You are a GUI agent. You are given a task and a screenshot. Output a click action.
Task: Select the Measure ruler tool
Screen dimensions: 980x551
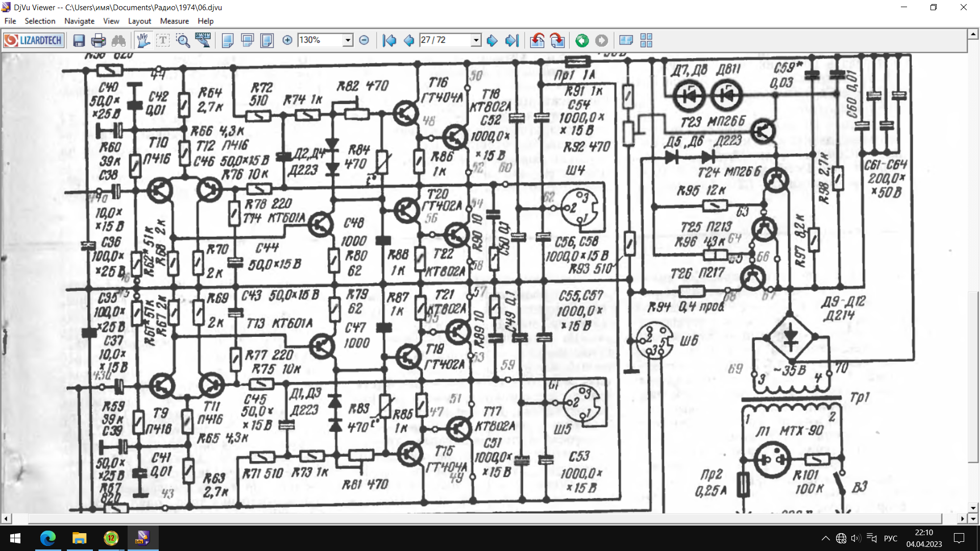(x=203, y=40)
